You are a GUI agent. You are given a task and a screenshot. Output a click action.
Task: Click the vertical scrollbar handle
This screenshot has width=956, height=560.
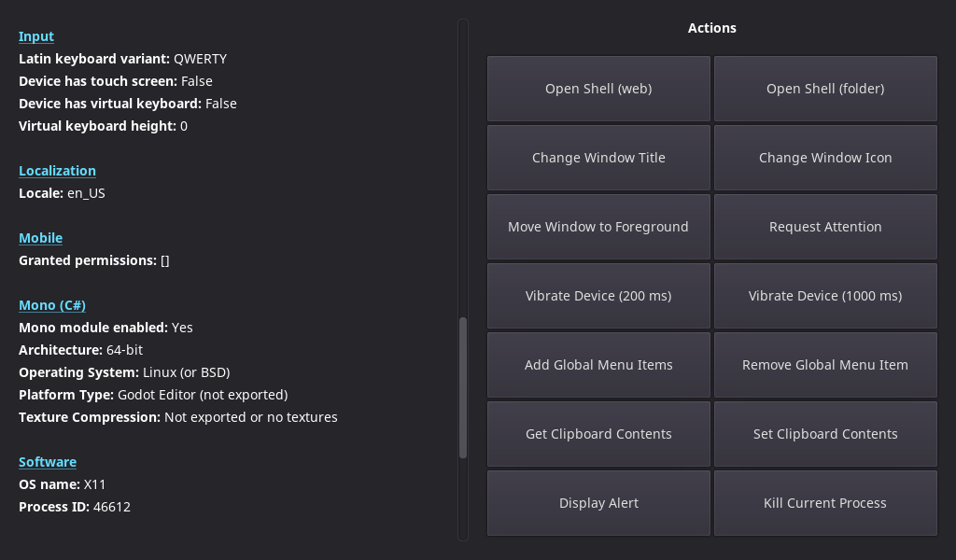pyautogui.click(x=463, y=387)
